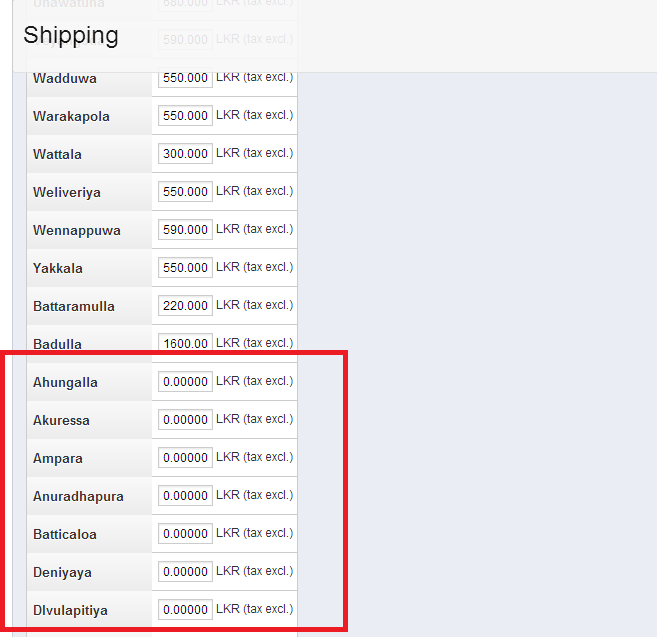Click the Deniyaya shipping price field
The image size is (657, 637).
point(185,572)
